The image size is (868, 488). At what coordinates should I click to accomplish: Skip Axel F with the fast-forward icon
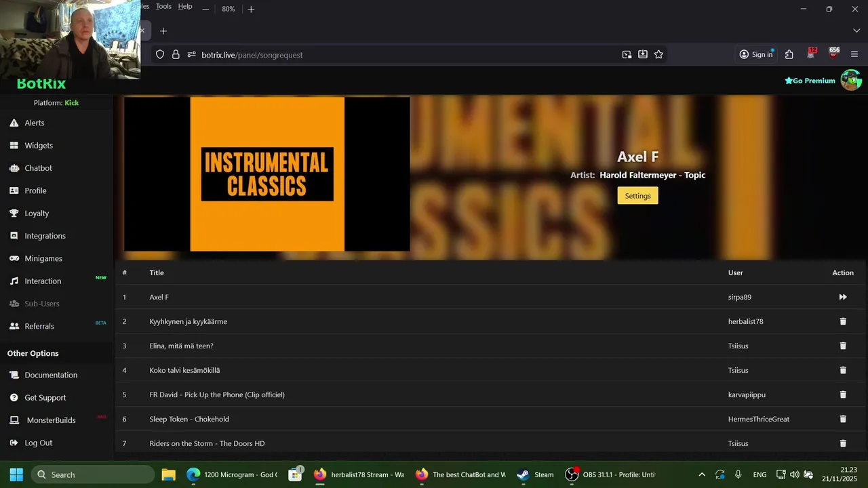843,297
